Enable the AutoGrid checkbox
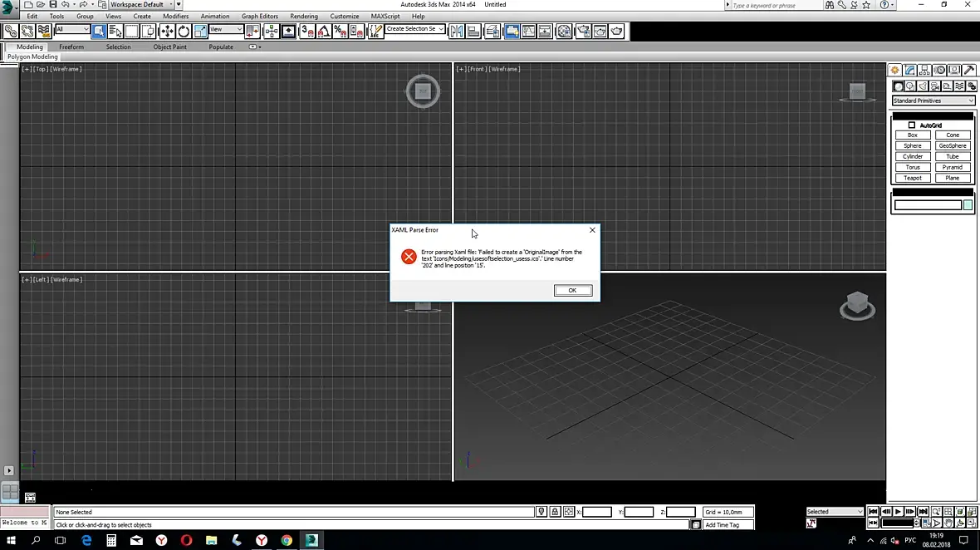Image resolution: width=980 pixels, height=550 pixels. [912, 125]
